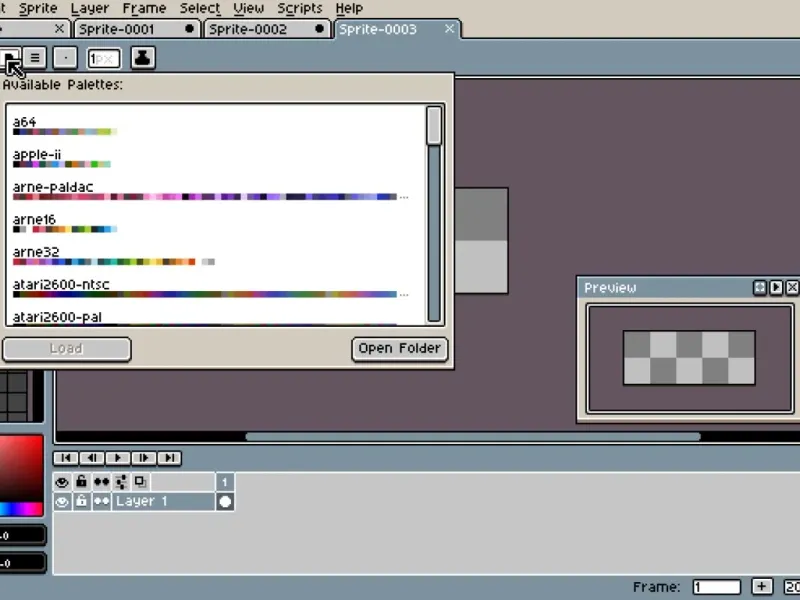The width and height of the screenshot is (800, 600).
Task: Pick a color in the red gradient area
Action: click(21, 468)
